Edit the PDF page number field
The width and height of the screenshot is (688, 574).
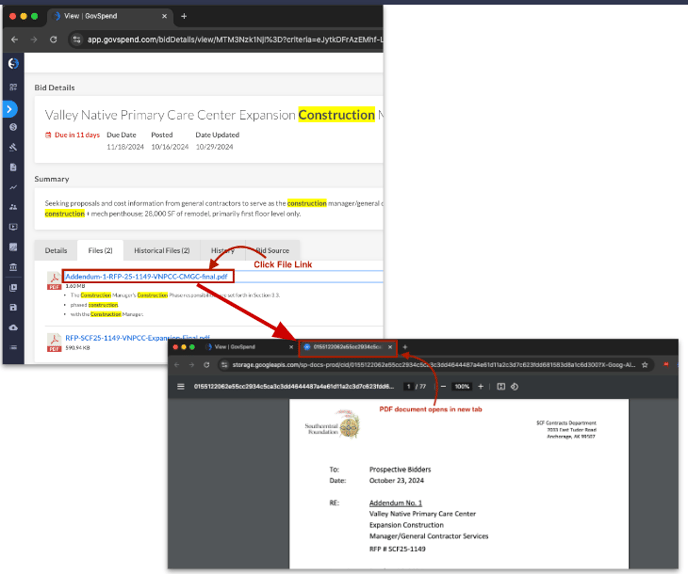pos(408,387)
